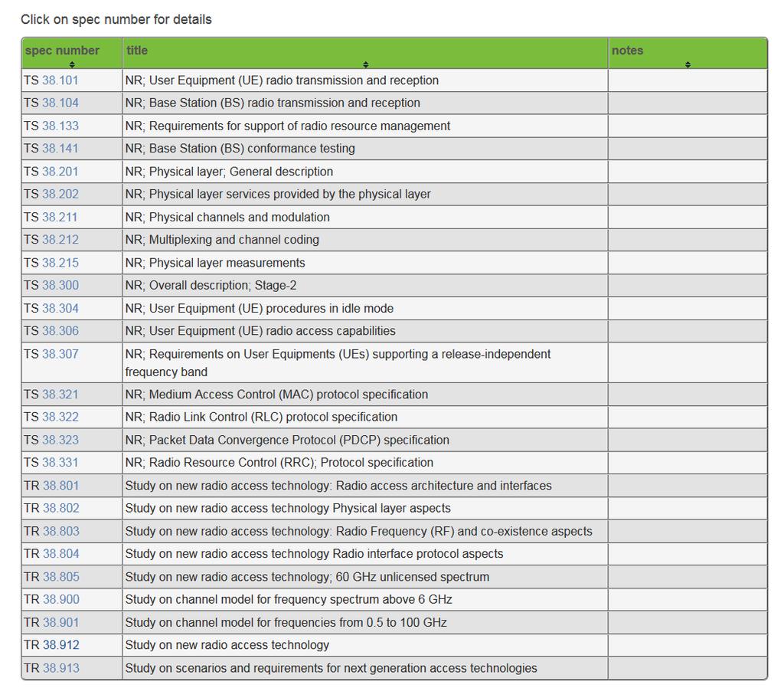Open report link 38.803
The height and width of the screenshot is (688, 784).
(x=61, y=531)
